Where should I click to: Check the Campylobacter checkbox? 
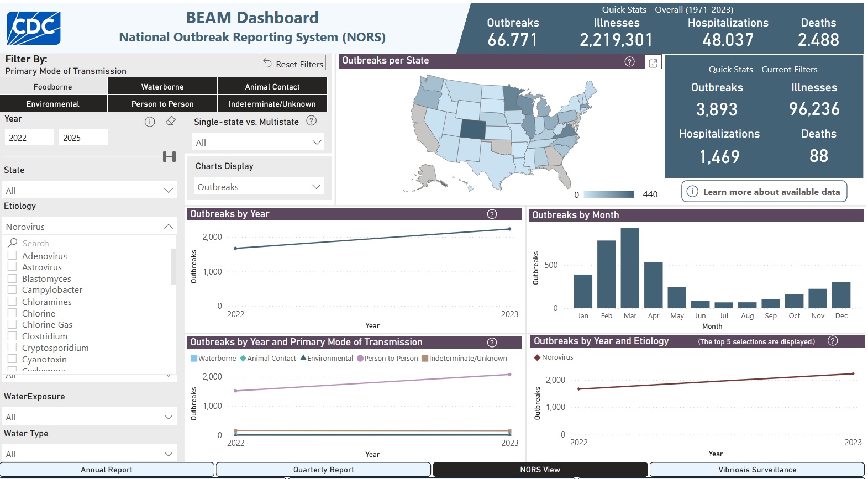pos(12,289)
